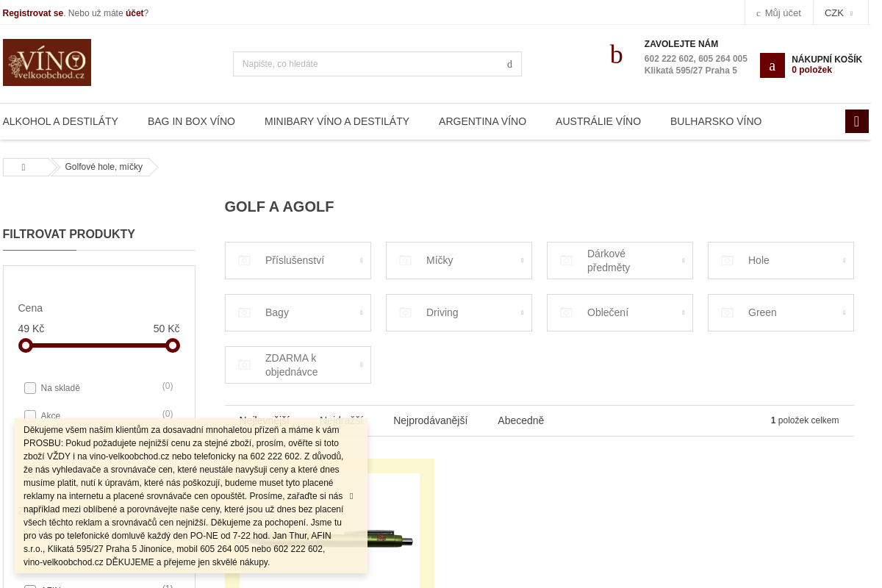This screenshot has width=882, height=588.
Task: Click the camera placeholder icon in Oblečení tile
Action: pyautogui.click(x=567, y=312)
